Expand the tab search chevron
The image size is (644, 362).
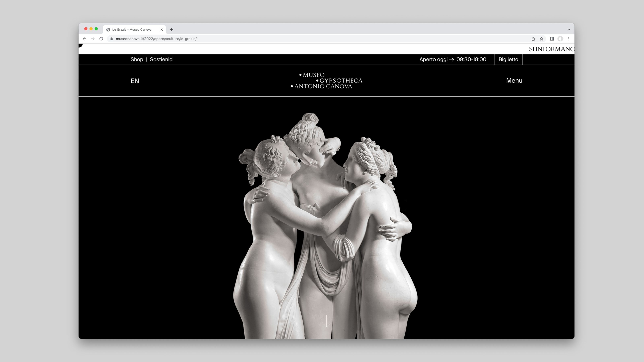(x=569, y=30)
